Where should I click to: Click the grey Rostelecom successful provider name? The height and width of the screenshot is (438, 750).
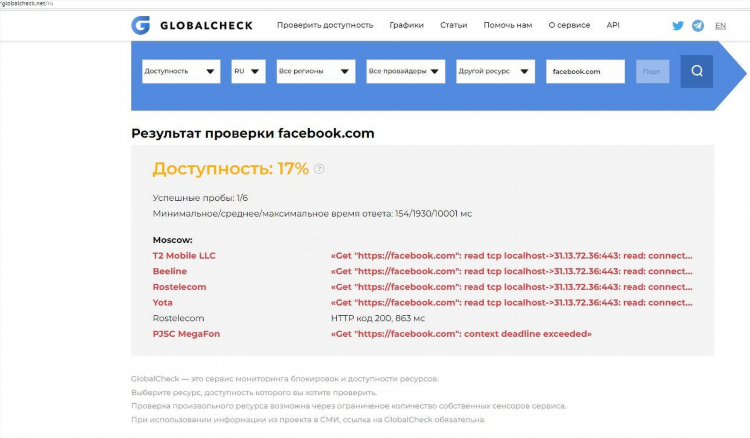[x=178, y=318]
